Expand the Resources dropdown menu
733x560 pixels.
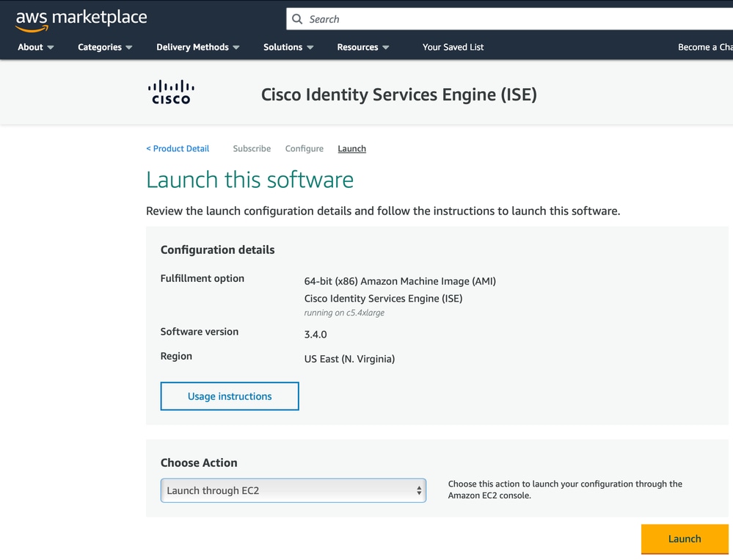point(362,46)
